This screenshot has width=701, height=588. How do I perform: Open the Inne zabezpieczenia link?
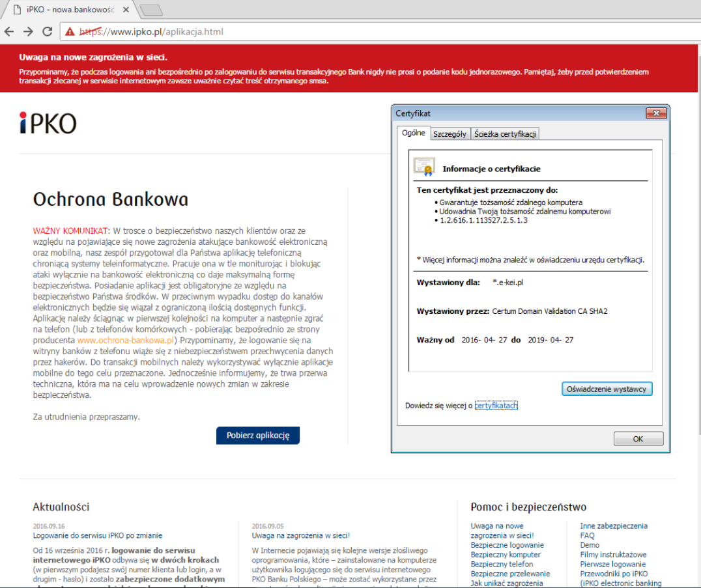point(614,526)
